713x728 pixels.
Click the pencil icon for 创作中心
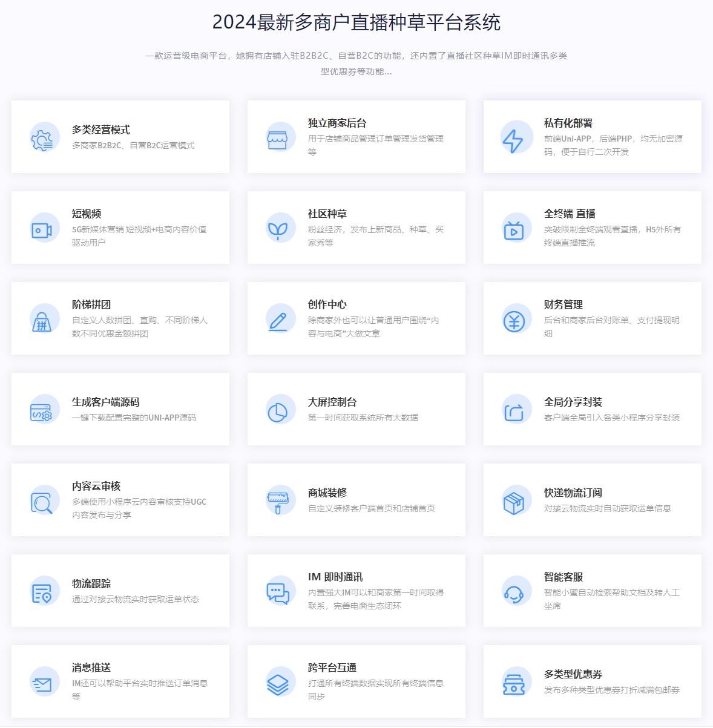coord(278,321)
